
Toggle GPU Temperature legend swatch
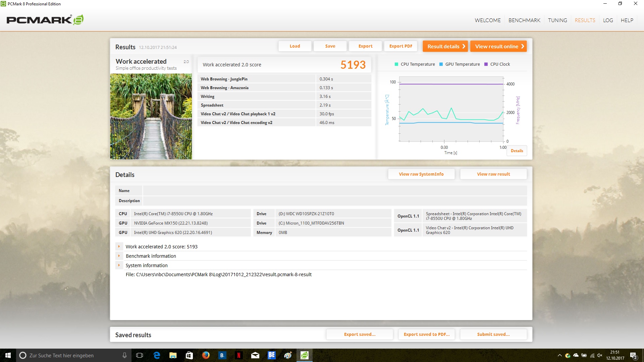point(441,64)
